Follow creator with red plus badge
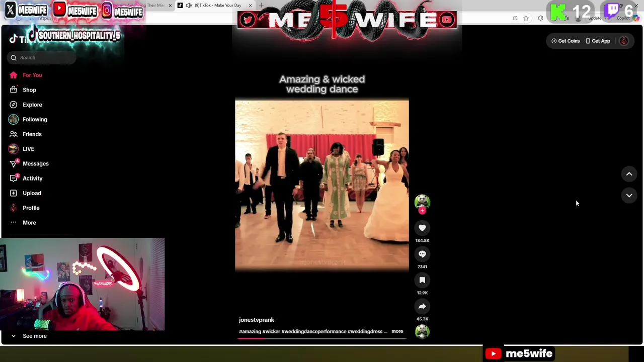The width and height of the screenshot is (644, 362). tap(422, 211)
